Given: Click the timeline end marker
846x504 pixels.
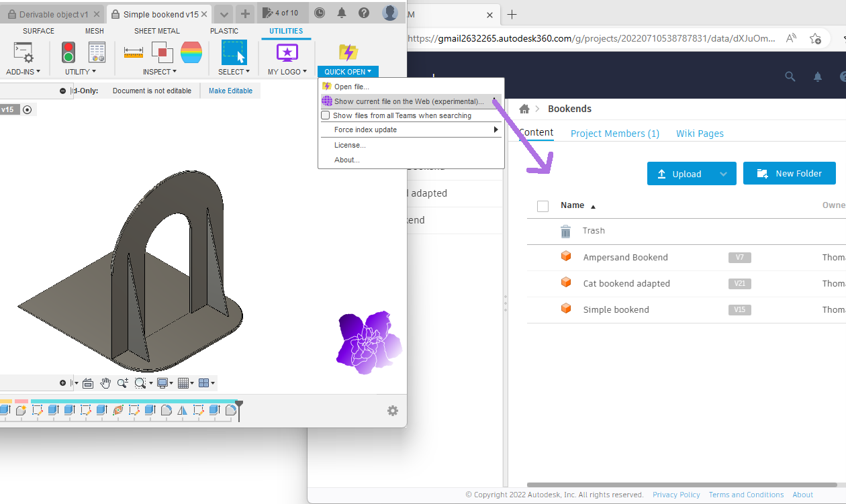Looking at the screenshot, I should click(238, 409).
